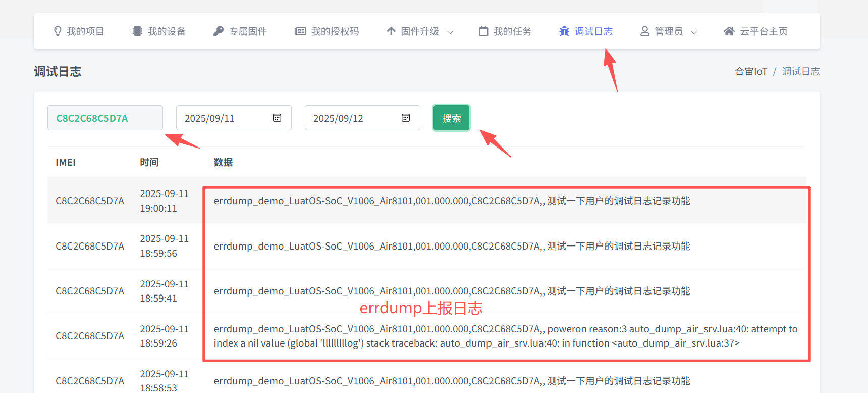
Task: Click the card icon beside 我的授权码
Action: point(300,31)
